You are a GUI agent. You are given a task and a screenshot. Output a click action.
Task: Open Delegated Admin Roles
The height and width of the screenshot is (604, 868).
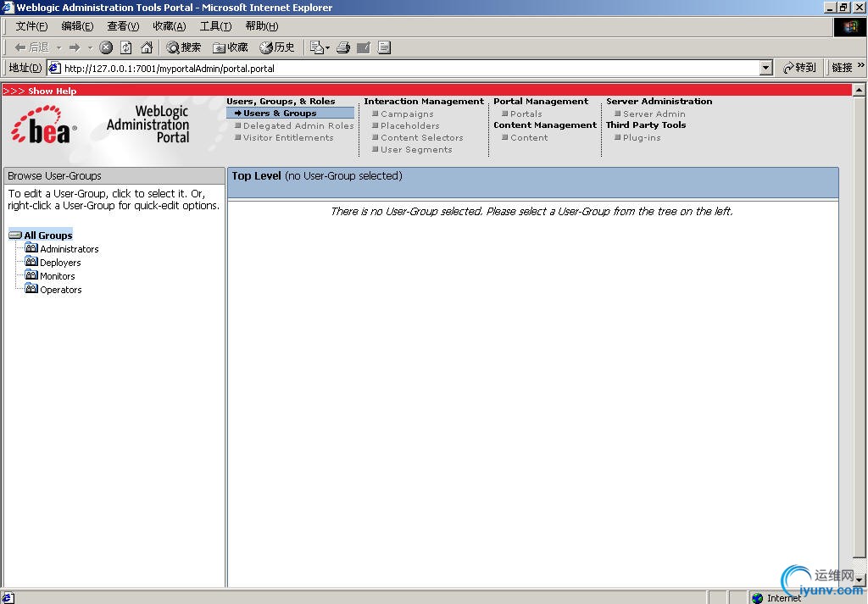click(298, 125)
